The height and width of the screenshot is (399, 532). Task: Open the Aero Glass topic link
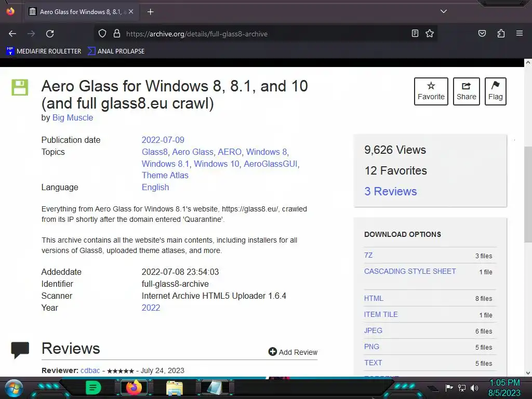pos(193,152)
